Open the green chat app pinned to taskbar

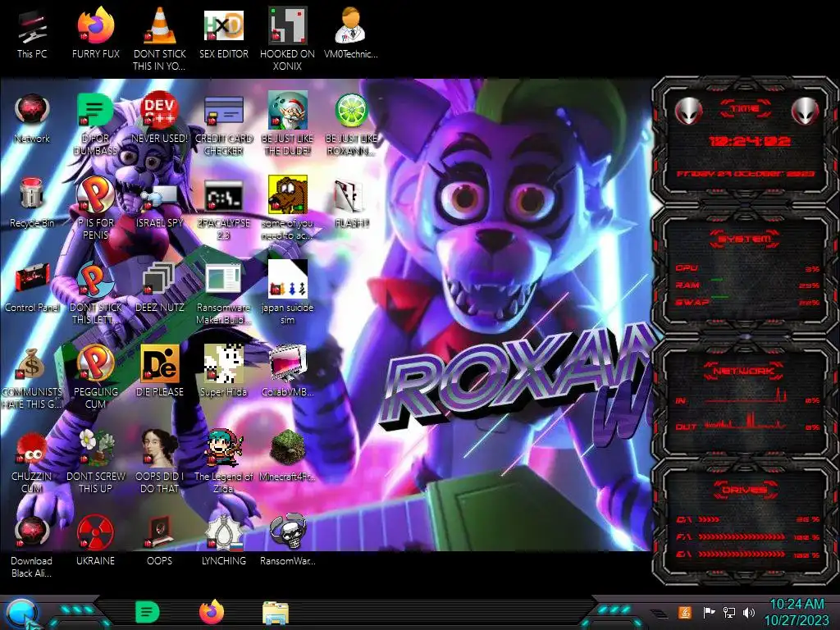click(x=148, y=612)
